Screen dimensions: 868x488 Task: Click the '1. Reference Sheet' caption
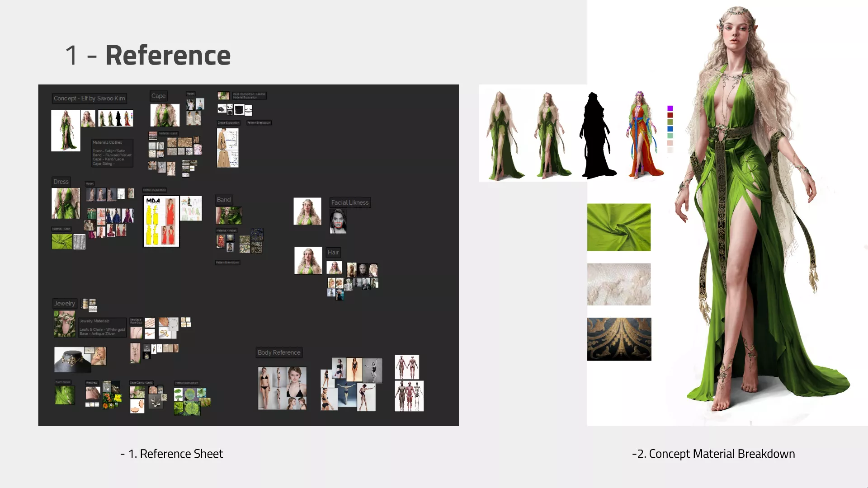[x=172, y=454]
